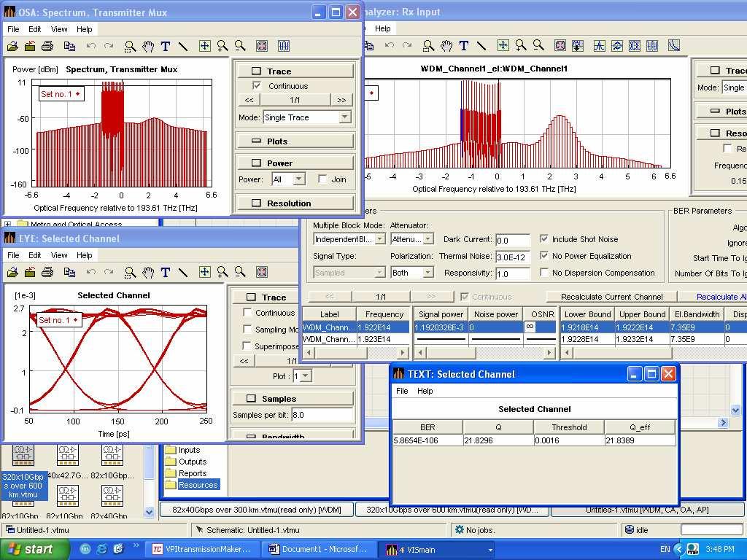Click Windows start button
The height and width of the screenshot is (560, 747).
pyautogui.click(x=34, y=550)
